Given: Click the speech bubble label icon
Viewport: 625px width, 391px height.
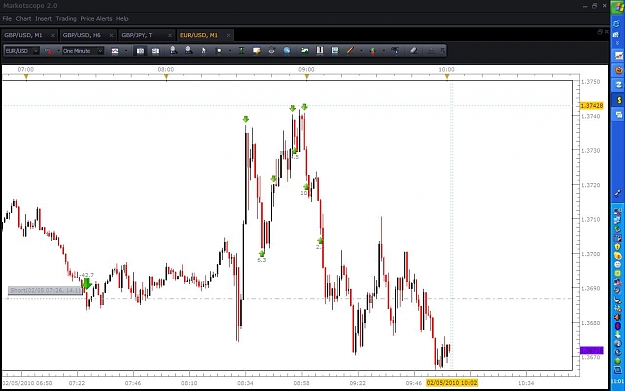Looking at the screenshot, I should 256,51.
